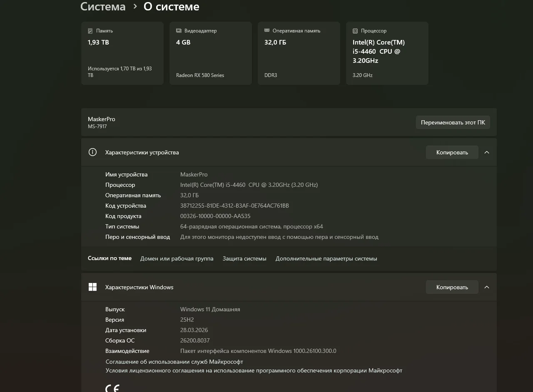Image resolution: width=533 pixels, height=392 pixels.
Task: Click the Версия value 25H2
Action: tap(187, 320)
